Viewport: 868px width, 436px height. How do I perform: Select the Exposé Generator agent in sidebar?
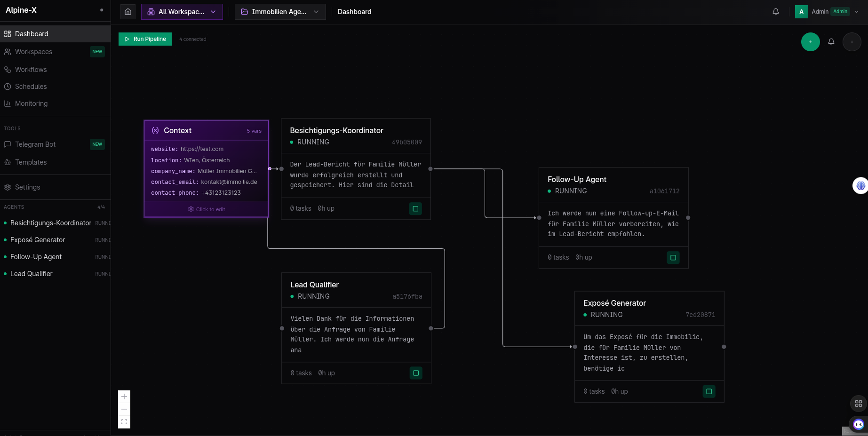(x=38, y=240)
